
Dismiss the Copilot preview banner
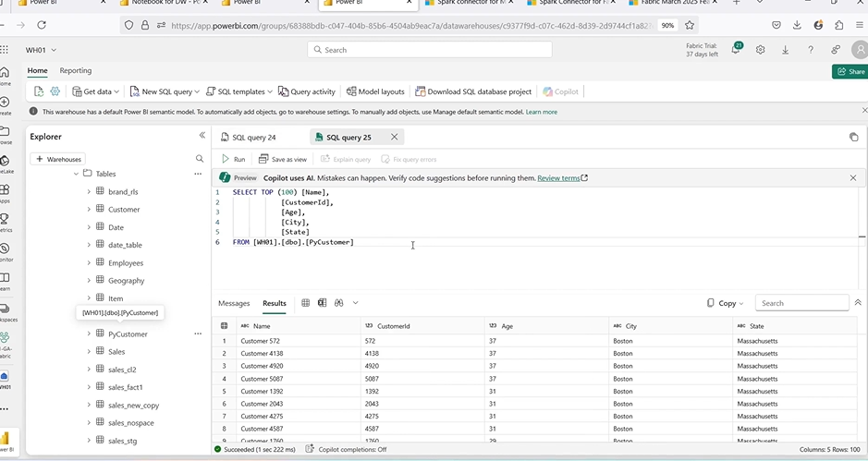[x=853, y=177]
